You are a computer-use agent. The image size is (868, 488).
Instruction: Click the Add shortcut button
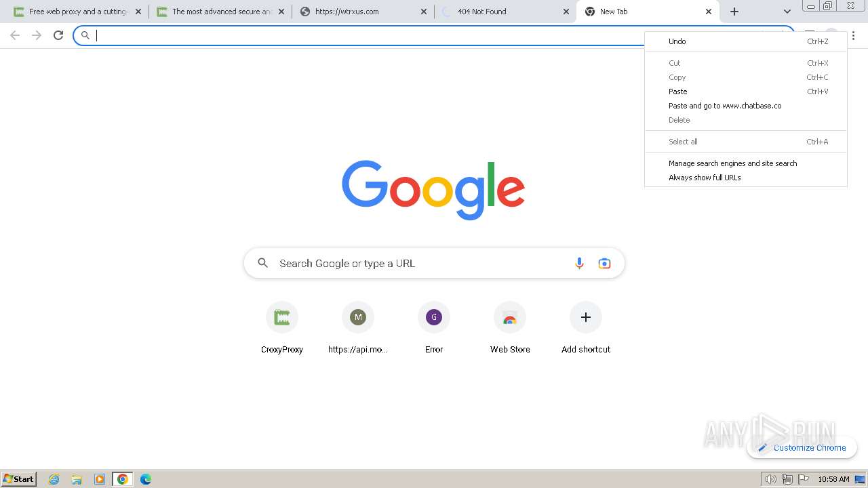pyautogui.click(x=586, y=329)
